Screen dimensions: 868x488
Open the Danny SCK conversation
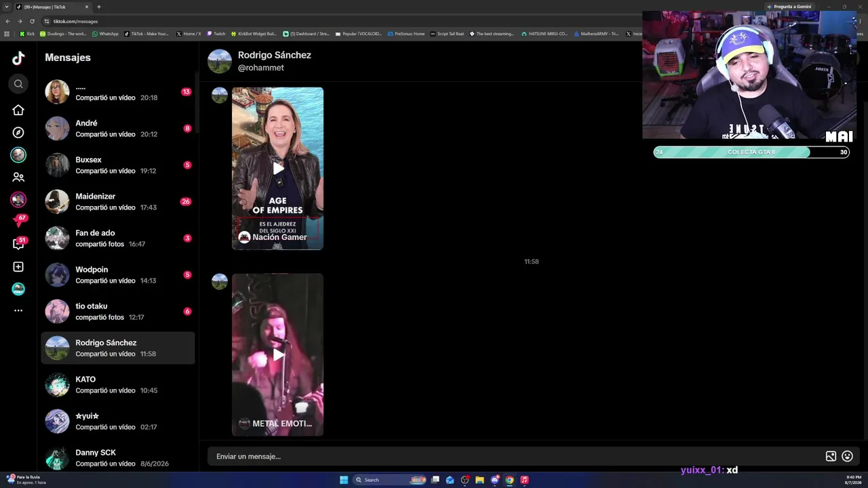(118, 457)
